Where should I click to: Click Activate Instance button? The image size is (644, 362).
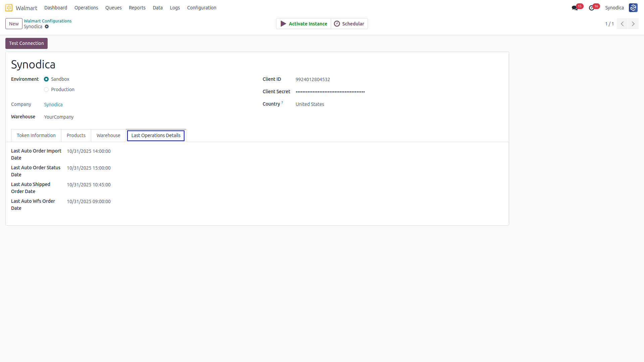click(x=304, y=24)
